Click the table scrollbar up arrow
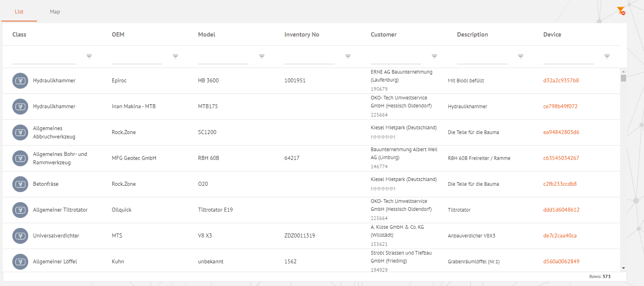 pyautogui.click(x=623, y=71)
